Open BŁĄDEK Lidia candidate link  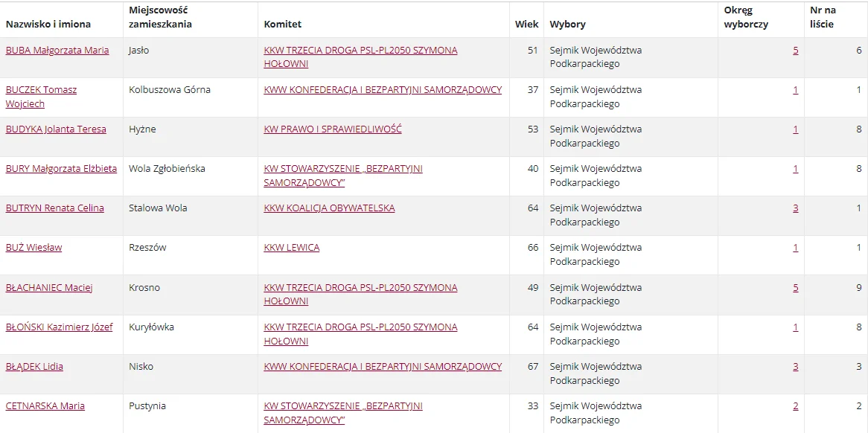pyautogui.click(x=34, y=367)
